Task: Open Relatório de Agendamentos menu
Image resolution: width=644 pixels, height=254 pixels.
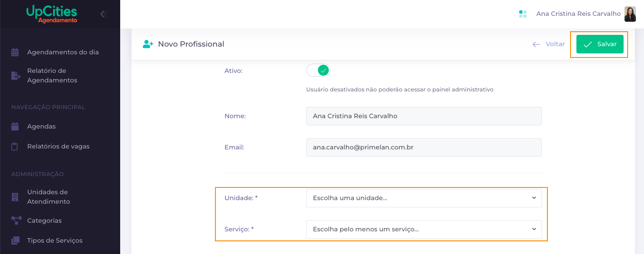Action: (x=52, y=76)
